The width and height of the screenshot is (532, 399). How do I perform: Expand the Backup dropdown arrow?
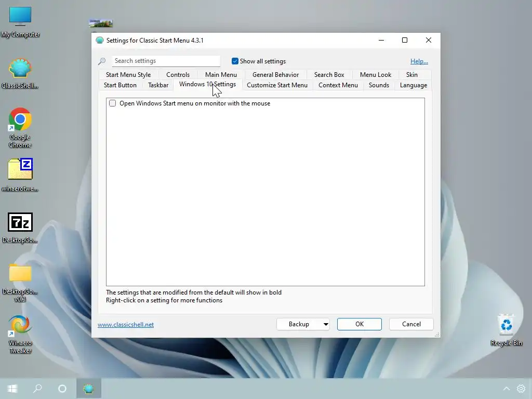(x=326, y=324)
